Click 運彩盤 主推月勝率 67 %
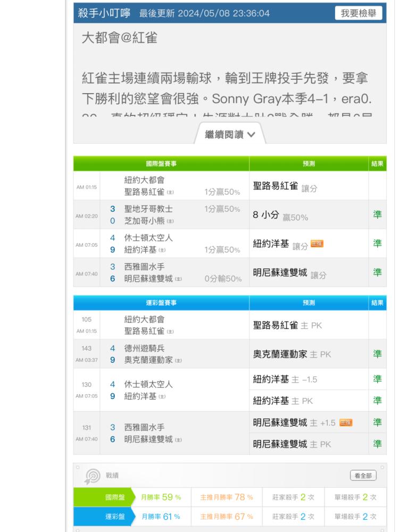The height and width of the screenshot is (532, 399). [227, 517]
